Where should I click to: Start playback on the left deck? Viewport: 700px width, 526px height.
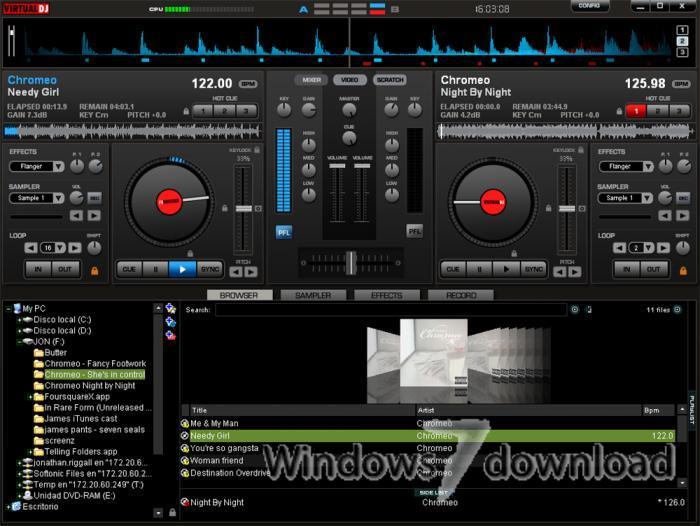coord(182,269)
